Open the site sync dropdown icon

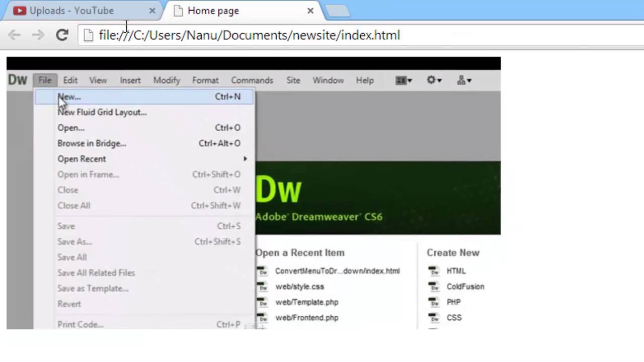464,80
